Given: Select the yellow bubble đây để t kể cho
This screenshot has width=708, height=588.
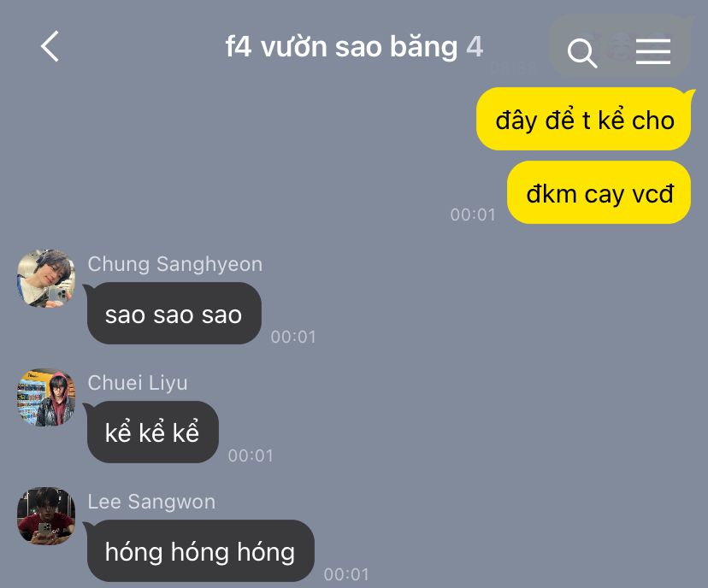Looking at the screenshot, I should [x=584, y=119].
